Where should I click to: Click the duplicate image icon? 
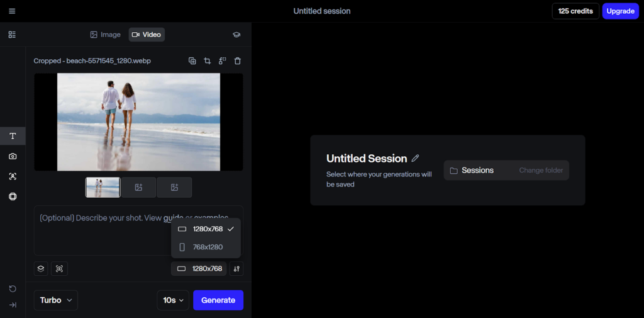click(192, 61)
